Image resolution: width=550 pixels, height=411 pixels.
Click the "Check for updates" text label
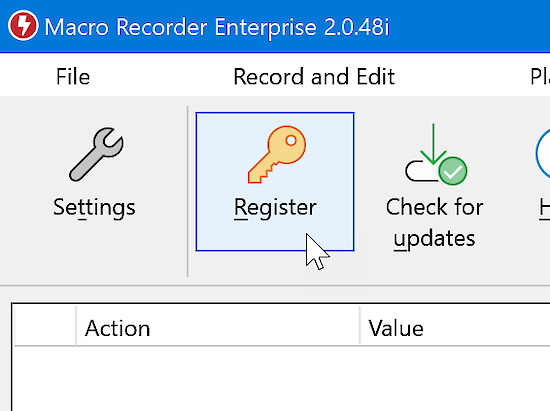(435, 223)
